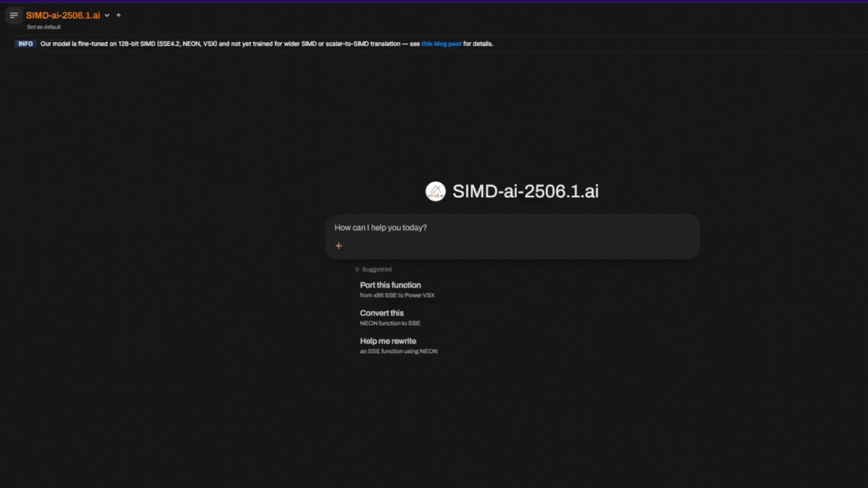Choose the 'Convert this' suggested prompt
Image resolution: width=868 pixels, height=488 pixels.
pos(382,313)
